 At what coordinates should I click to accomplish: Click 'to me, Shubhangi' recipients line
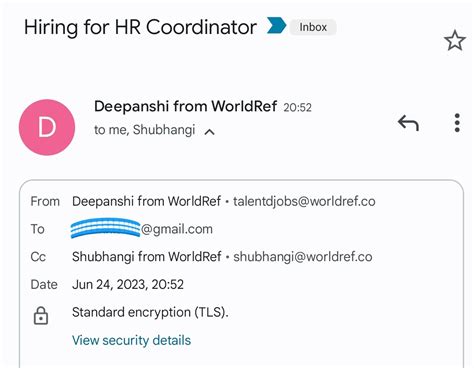point(144,130)
